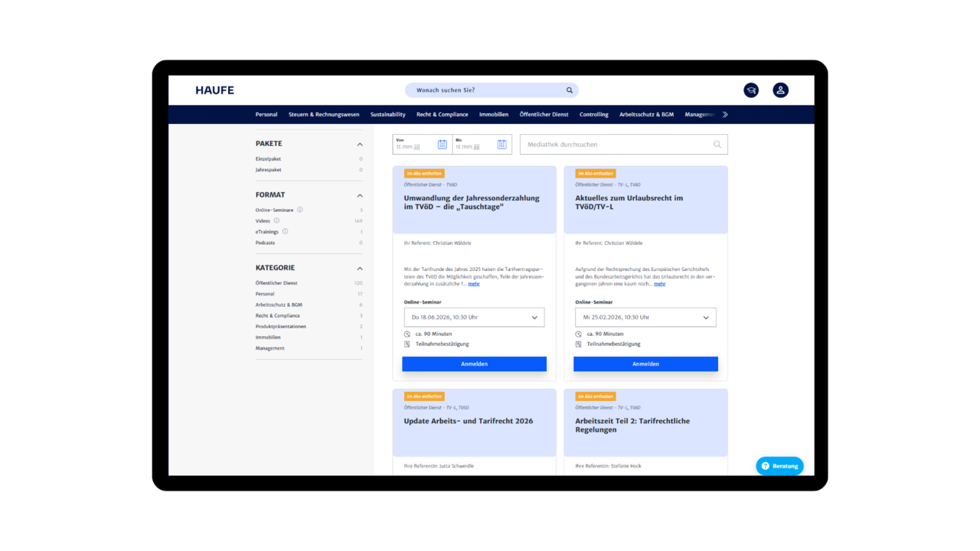This screenshot has width=980, height=551.
Task: Open the user account profile icon
Action: click(780, 90)
